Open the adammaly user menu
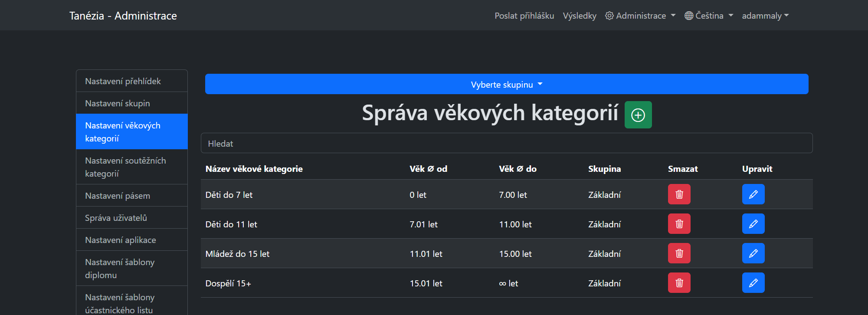This screenshot has width=868, height=315. pyautogui.click(x=765, y=16)
